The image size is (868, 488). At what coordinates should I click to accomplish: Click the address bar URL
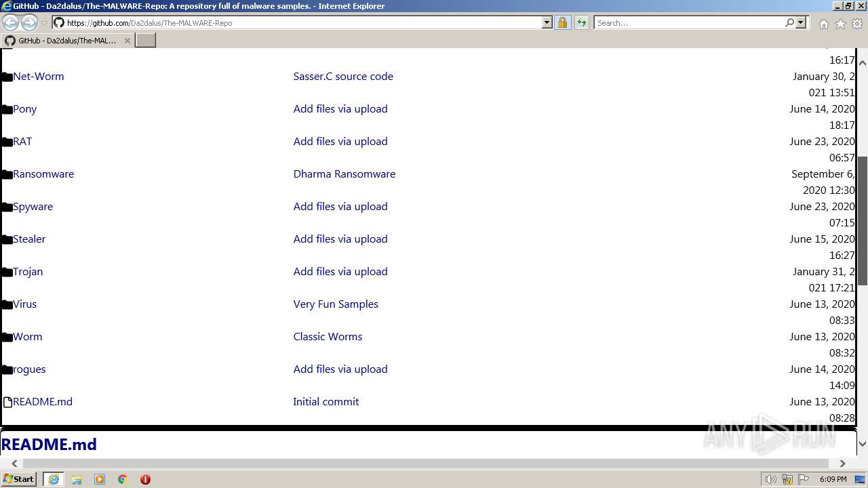[x=149, y=22]
